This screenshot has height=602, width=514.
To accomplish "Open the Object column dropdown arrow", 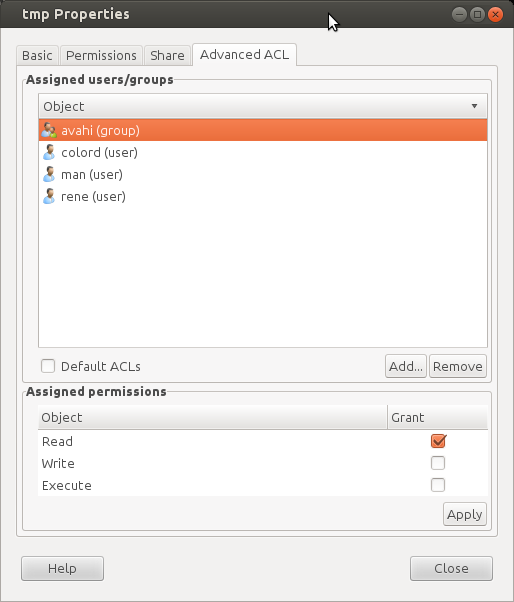I will click(x=474, y=106).
